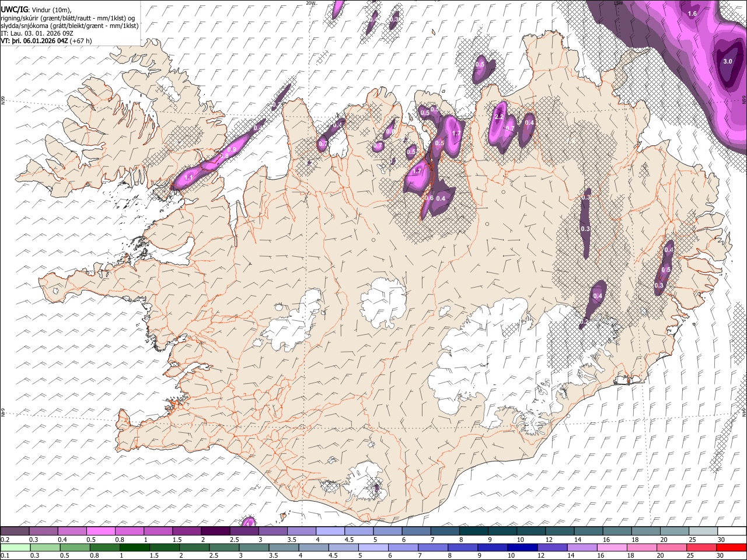Select the 0.3 green swatch in lower row

pyautogui.click(x=45, y=548)
